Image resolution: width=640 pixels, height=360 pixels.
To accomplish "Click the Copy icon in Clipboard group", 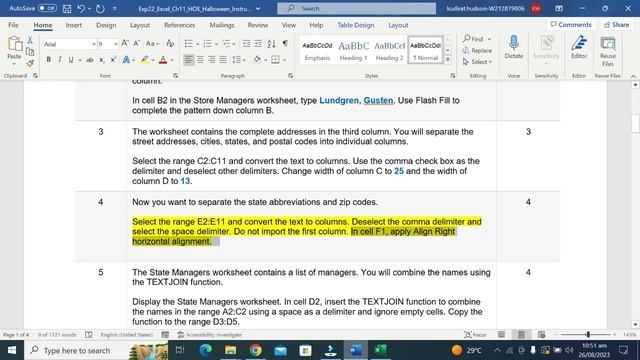I will tap(30, 52).
